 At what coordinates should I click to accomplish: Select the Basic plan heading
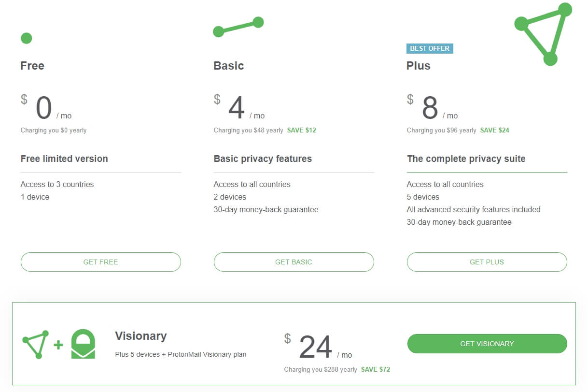(229, 66)
